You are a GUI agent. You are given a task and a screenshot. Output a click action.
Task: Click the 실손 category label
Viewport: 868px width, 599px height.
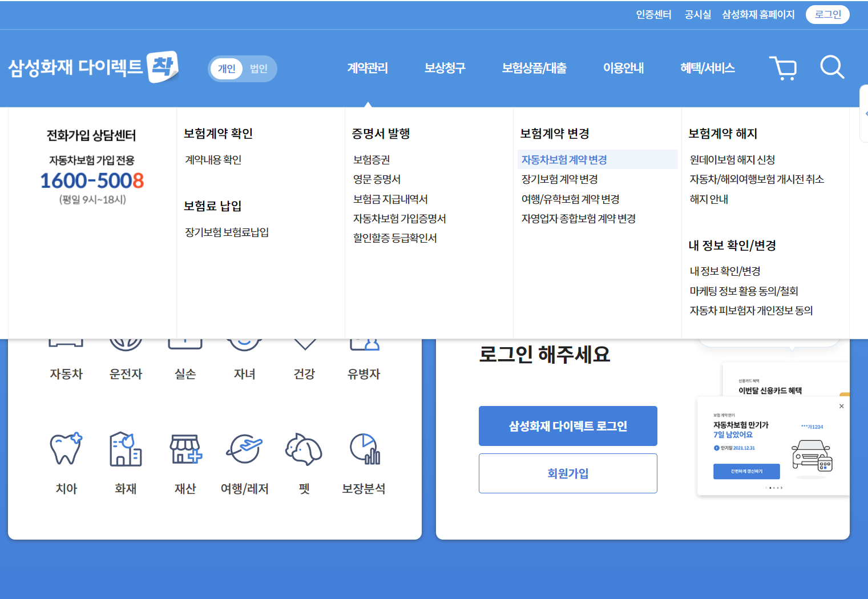coord(185,374)
